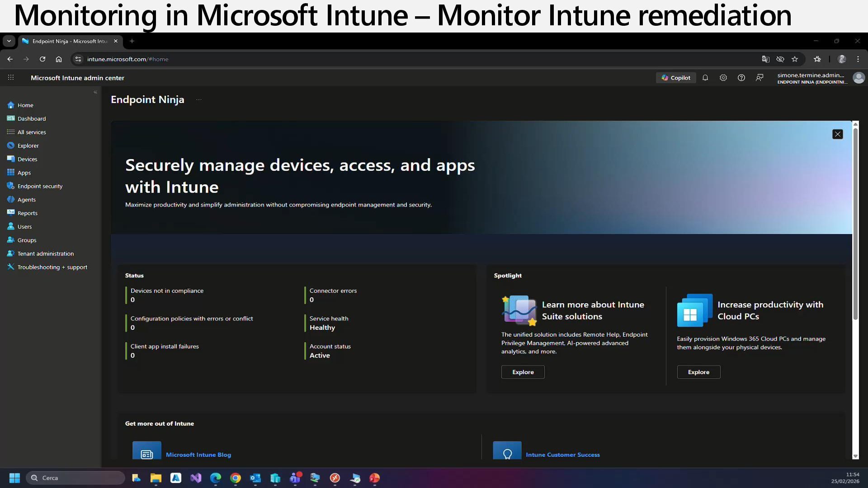
Task: Dismiss the welcome banner with X
Action: click(837, 134)
